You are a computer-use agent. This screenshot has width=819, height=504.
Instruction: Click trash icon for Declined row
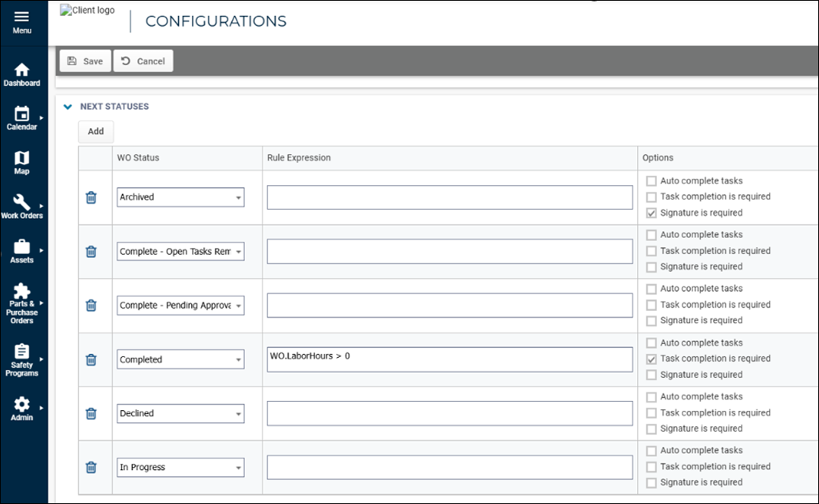[91, 413]
